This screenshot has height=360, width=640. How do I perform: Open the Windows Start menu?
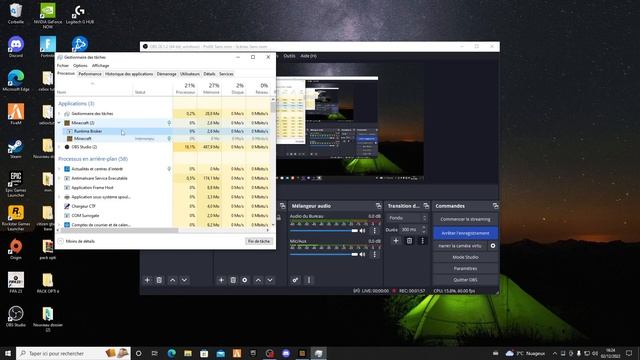coord(7,353)
